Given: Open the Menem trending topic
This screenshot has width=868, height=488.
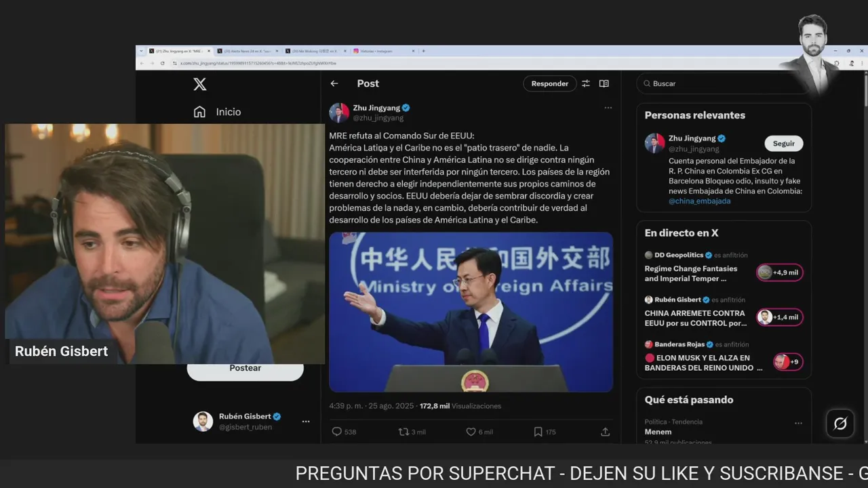Looking at the screenshot, I should pos(658,432).
